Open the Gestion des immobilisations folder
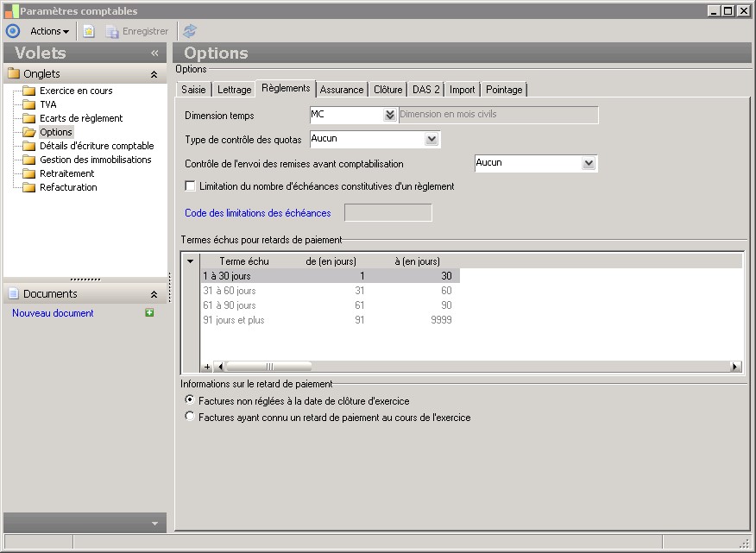The height and width of the screenshot is (553, 756). coord(95,160)
